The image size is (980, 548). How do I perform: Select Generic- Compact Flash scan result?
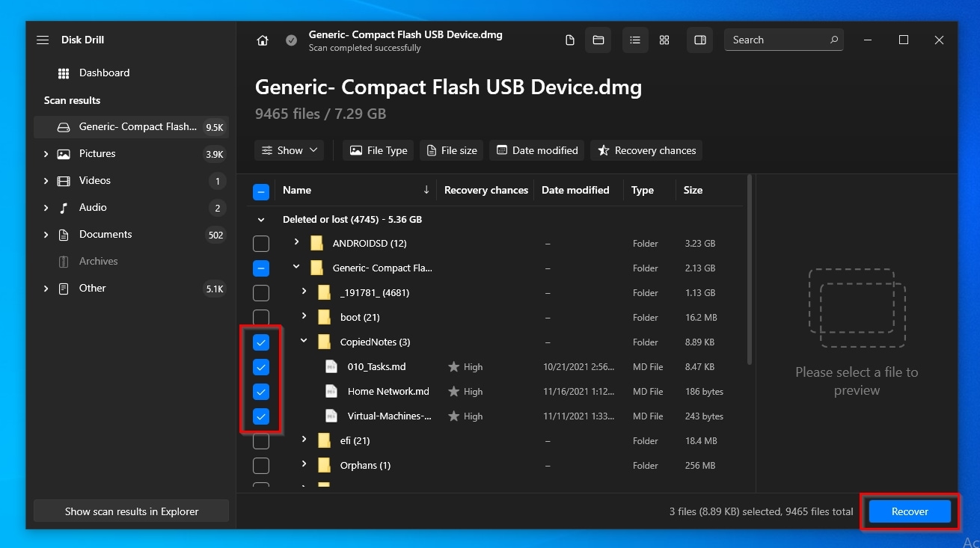pyautogui.click(x=131, y=127)
